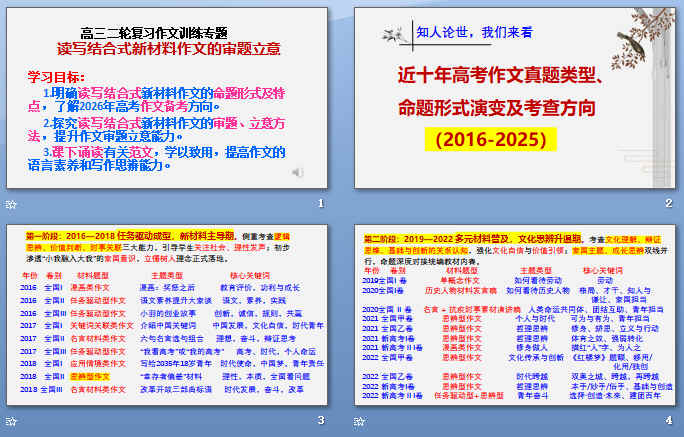Click the transition star icon under slide 1
The height and width of the screenshot is (437, 684).
[x=13, y=204]
